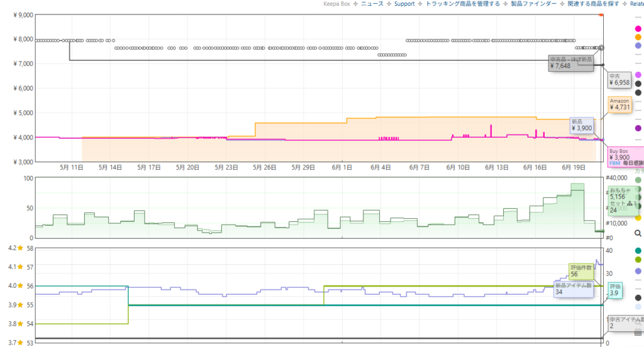
Task: Open 関連する商品を探す link
Action: [594, 4]
